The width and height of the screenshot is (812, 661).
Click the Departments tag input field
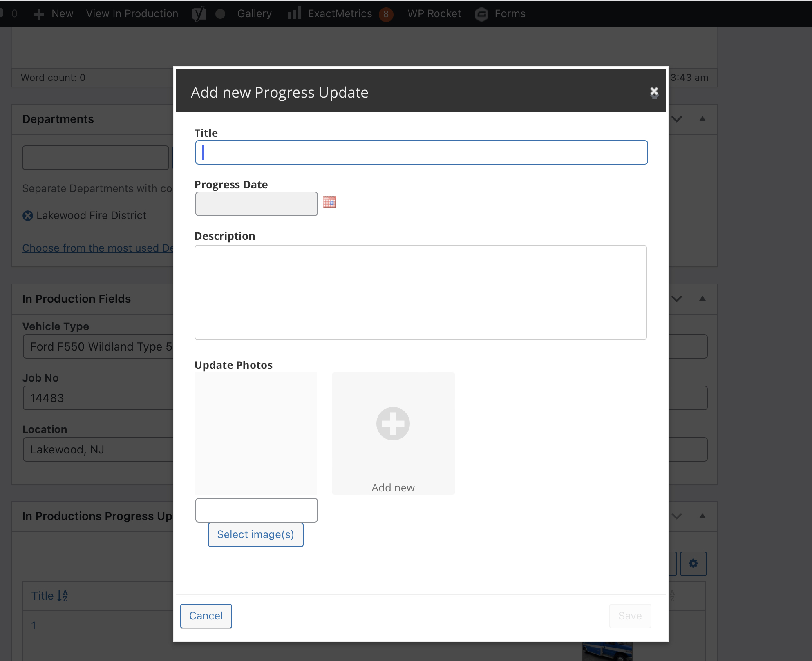pyautogui.click(x=95, y=158)
